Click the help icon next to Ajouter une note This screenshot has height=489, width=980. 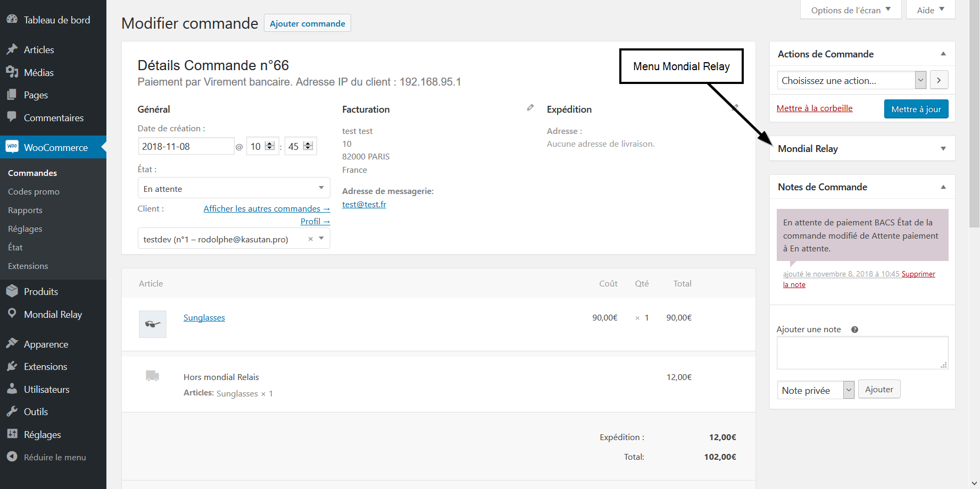(x=854, y=330)
